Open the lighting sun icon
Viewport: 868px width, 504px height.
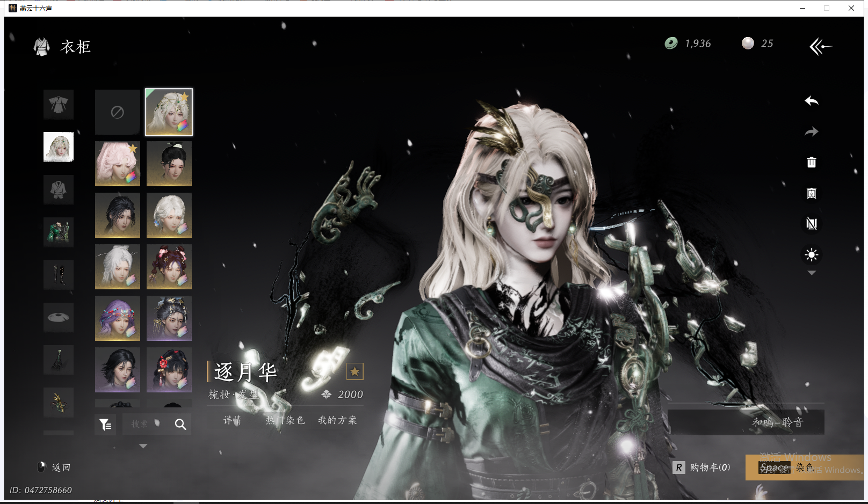tap(811, 254)
